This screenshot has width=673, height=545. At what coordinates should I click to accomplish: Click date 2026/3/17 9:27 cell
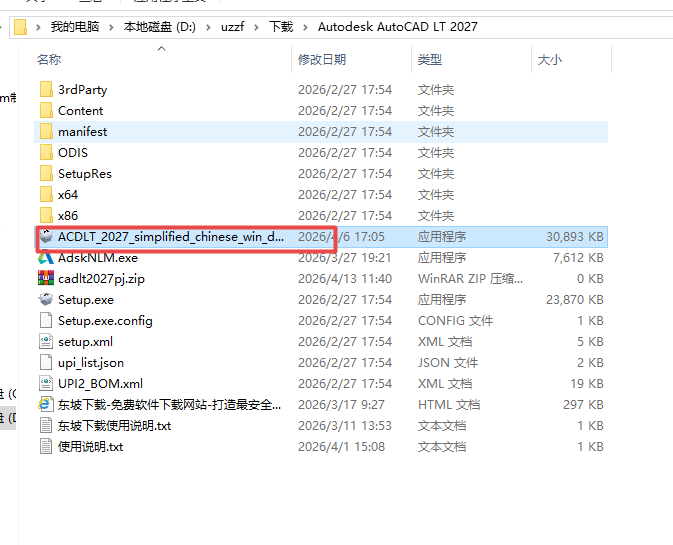341,405
